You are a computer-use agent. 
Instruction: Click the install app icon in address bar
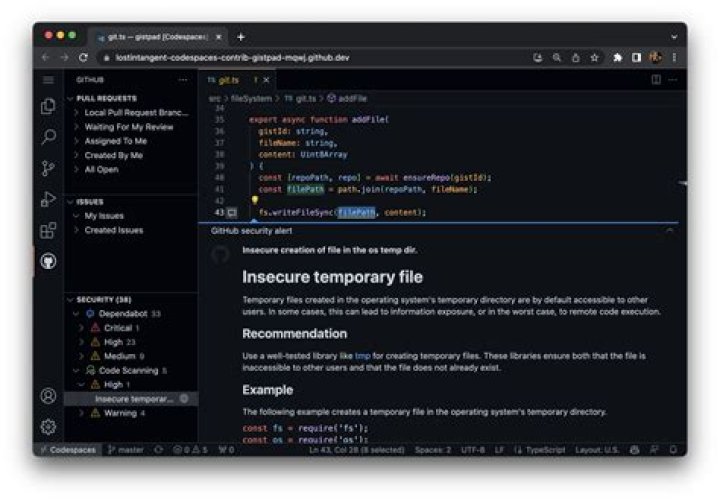coord(538,57)
